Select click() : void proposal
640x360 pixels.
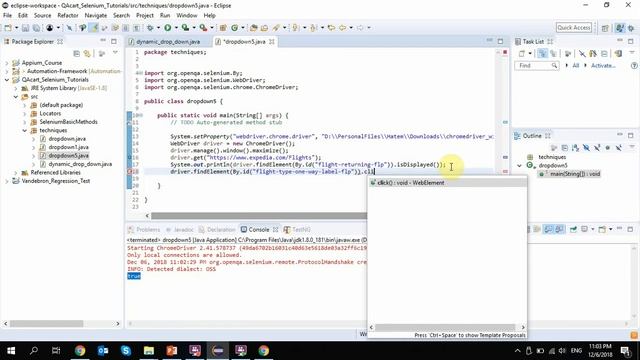click(x=447, y=183)
